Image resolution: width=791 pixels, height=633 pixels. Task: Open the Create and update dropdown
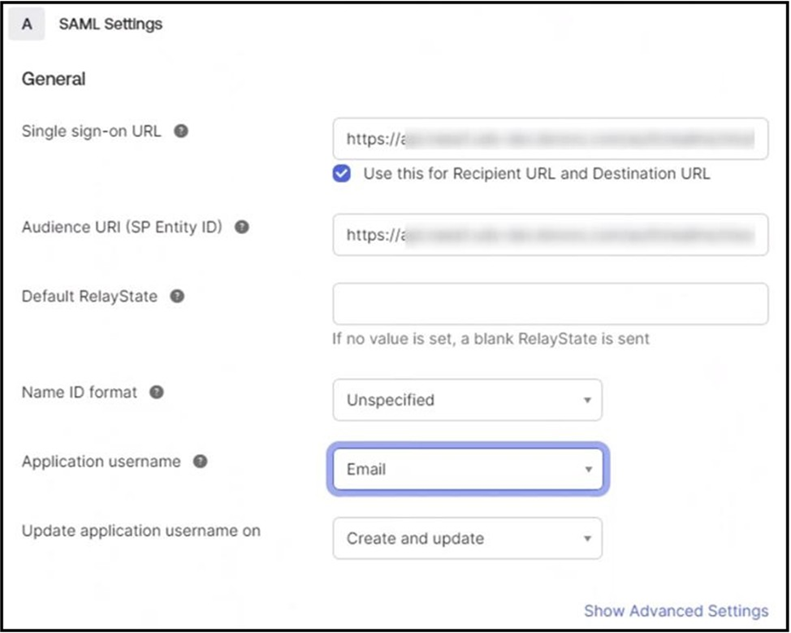coord(467,538)
